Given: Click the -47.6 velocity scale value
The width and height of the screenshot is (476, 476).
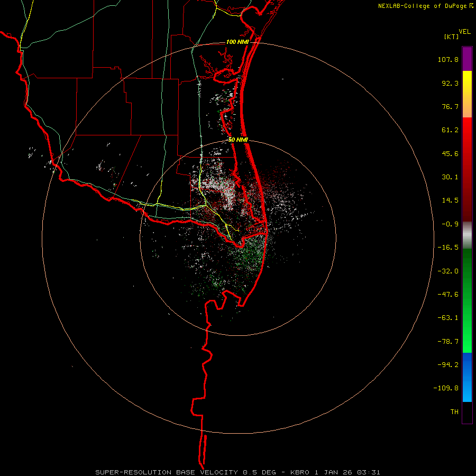Looking at the screenshot, I should [448, 295].
